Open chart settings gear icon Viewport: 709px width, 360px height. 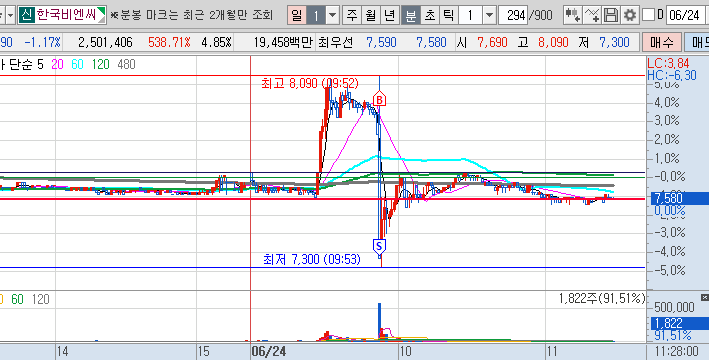tap(629, 16)
